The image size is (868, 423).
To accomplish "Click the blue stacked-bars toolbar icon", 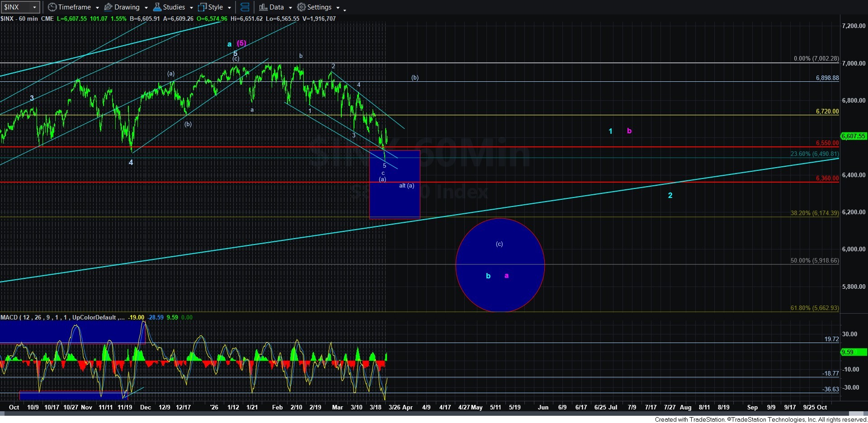I will [x=245, y=7].
